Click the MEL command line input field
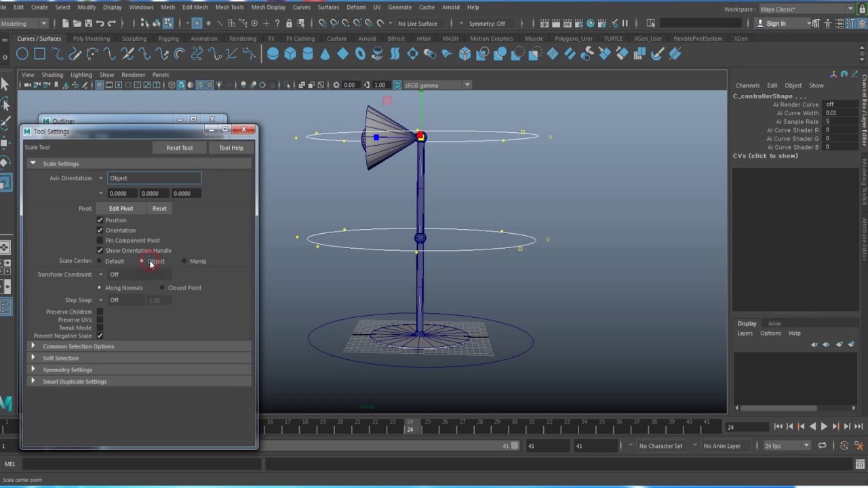868x488 pixels. [x=140, y=464]
